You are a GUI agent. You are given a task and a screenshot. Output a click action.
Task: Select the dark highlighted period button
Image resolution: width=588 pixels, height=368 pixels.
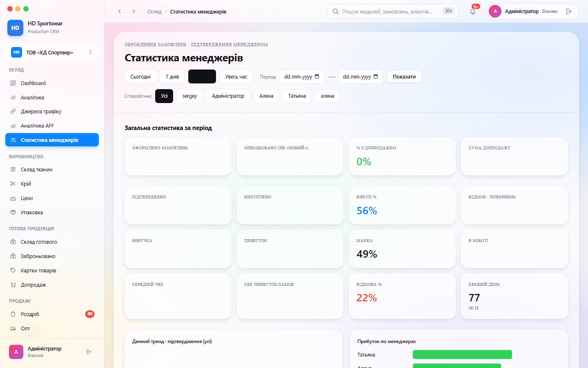point(202,76)
